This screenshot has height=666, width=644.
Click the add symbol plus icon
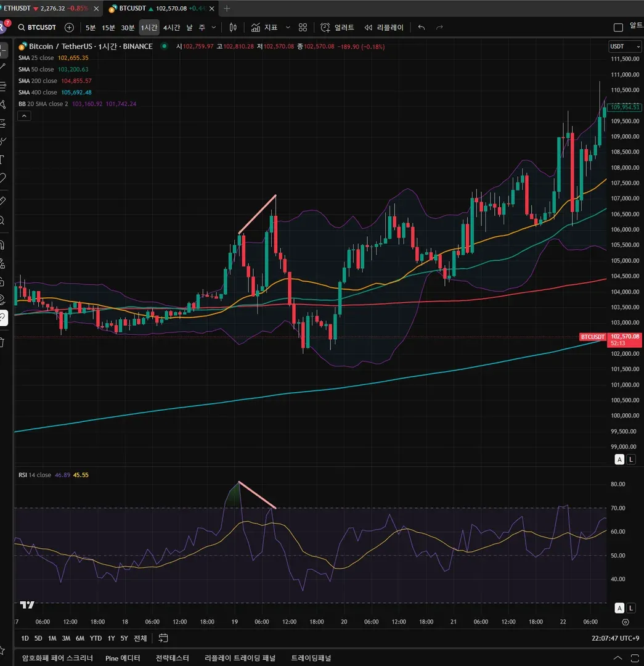coord(69,28)
